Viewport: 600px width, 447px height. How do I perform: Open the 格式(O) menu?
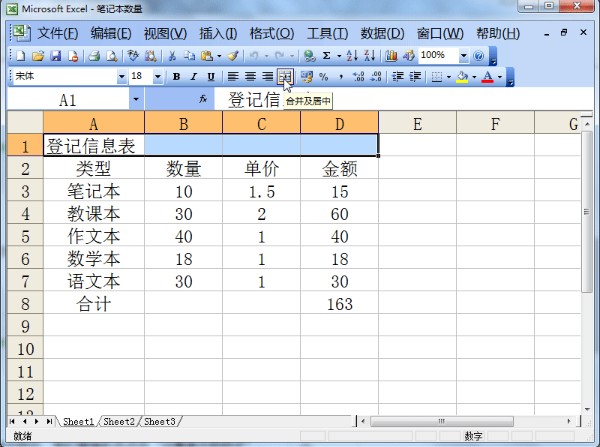point(272,34)
